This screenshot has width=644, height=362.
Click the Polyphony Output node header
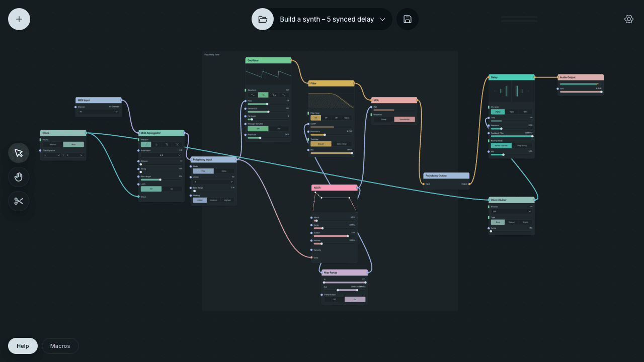(x=446, y=176)
